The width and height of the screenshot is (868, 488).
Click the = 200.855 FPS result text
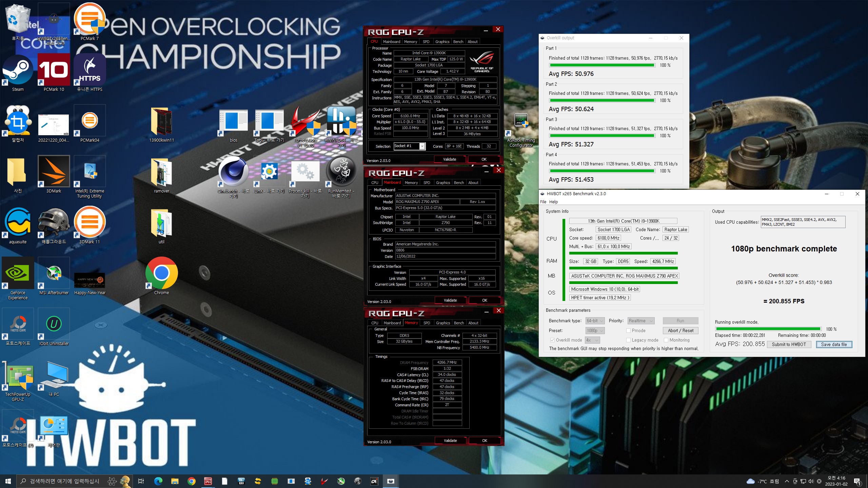click(x=784, y=301)
